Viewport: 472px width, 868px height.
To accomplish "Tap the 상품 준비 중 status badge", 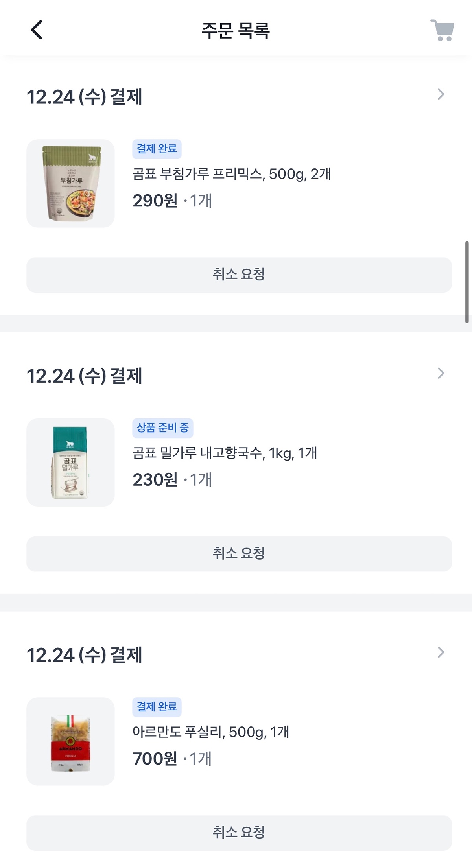I will (x=162, y=428).
